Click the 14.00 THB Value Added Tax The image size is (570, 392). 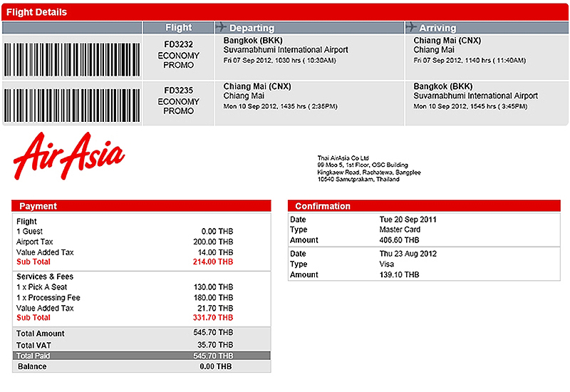pyautogui.click(x=215, y=252)
